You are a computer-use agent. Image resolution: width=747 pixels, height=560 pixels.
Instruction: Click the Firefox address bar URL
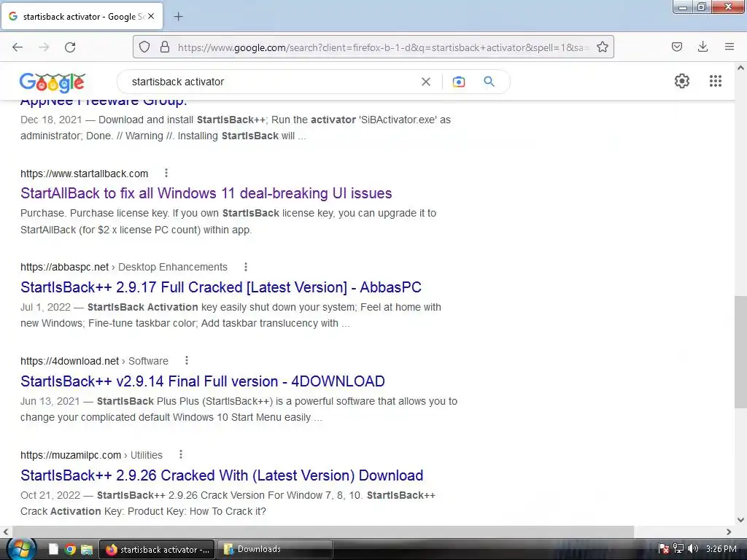click(382, 47)
